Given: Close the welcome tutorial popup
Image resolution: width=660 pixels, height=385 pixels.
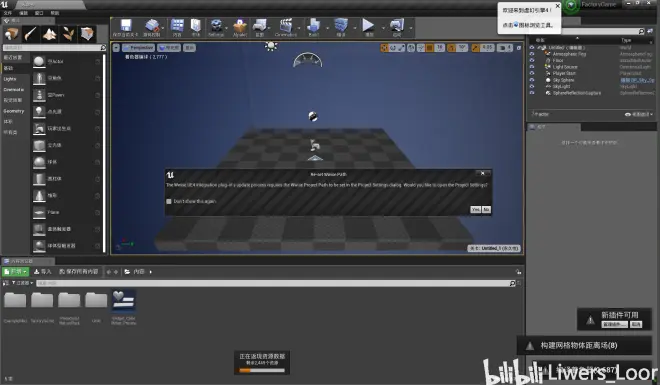Looking at the screenshot, I should pos(558,6).
